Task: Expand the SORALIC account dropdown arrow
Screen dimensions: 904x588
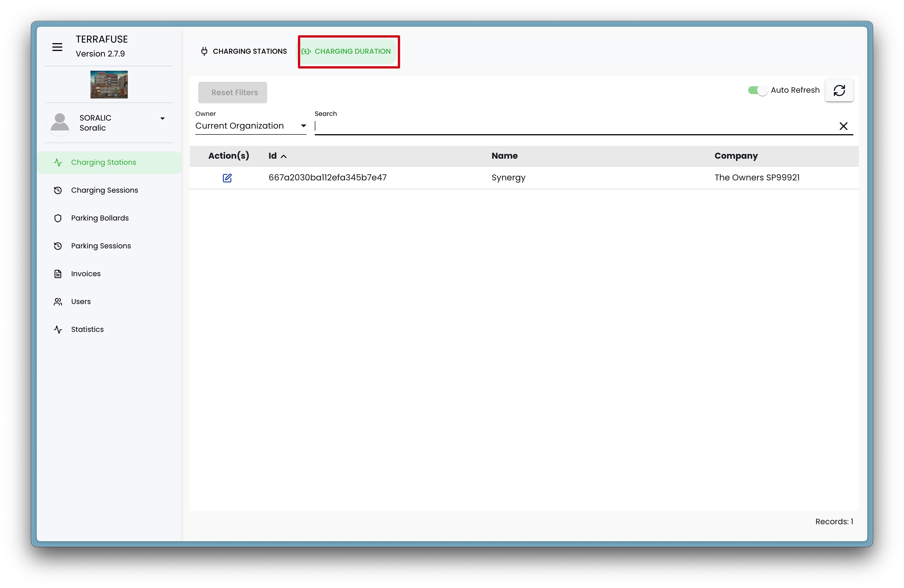Action: 163,119
